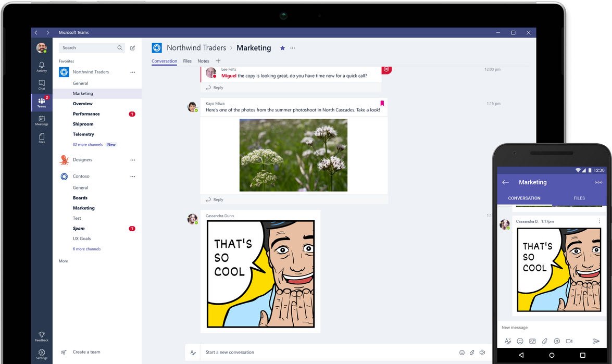Toggle favorite star for Marketing channel
Image resolution: width=612 pixels, height=364 pixels.
[282, 48]
